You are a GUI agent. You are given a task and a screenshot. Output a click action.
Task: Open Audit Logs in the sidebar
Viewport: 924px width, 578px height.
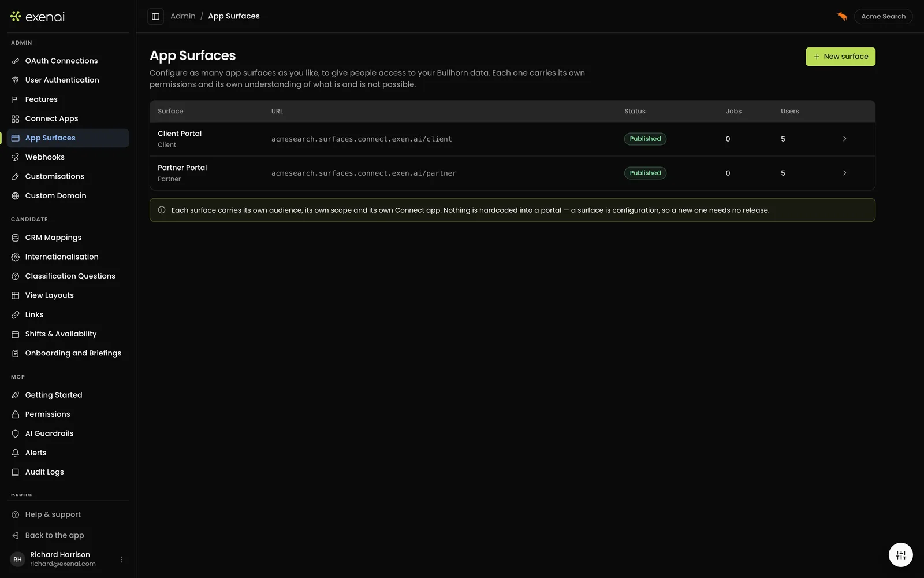[x=68, y=472]
